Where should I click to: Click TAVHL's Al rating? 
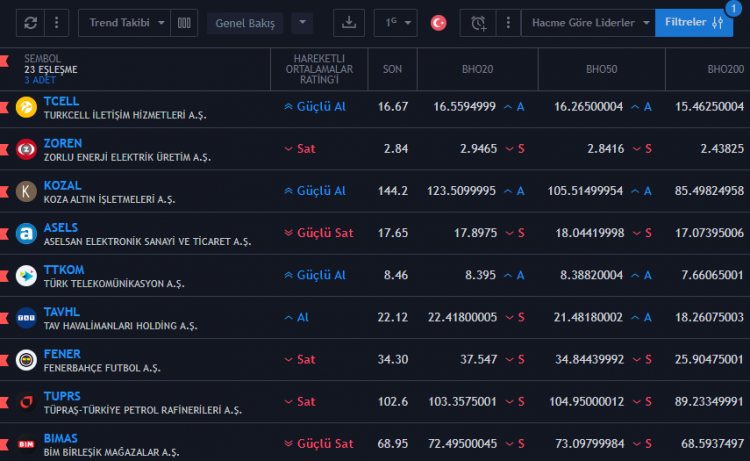(297, 317)
